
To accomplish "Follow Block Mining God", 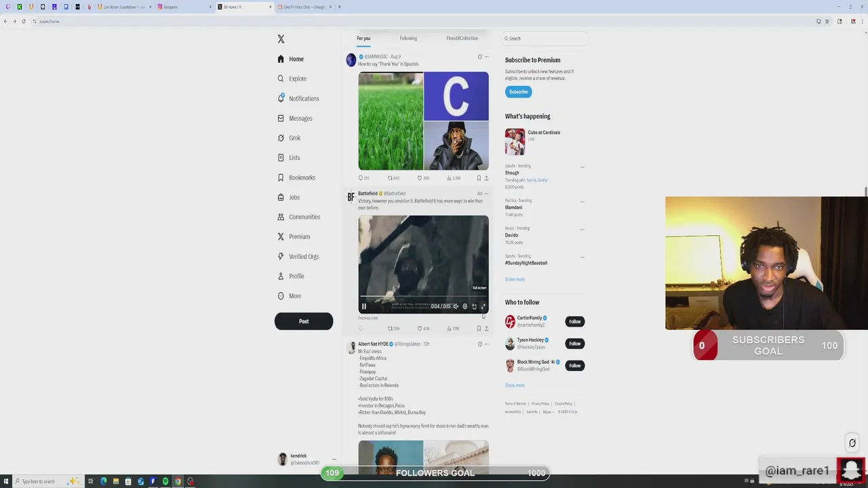I will [x=575, y=365].
